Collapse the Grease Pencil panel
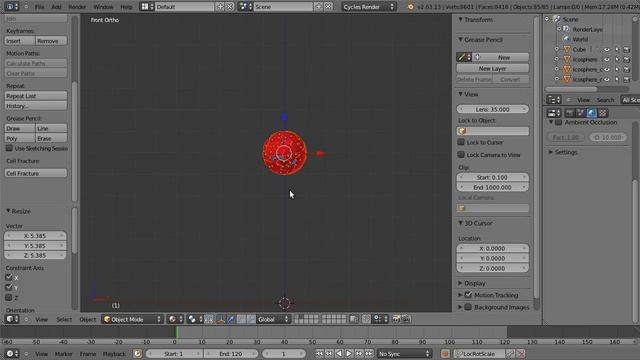This screenshot has height=360, width=640. click(x=460, y=40)
